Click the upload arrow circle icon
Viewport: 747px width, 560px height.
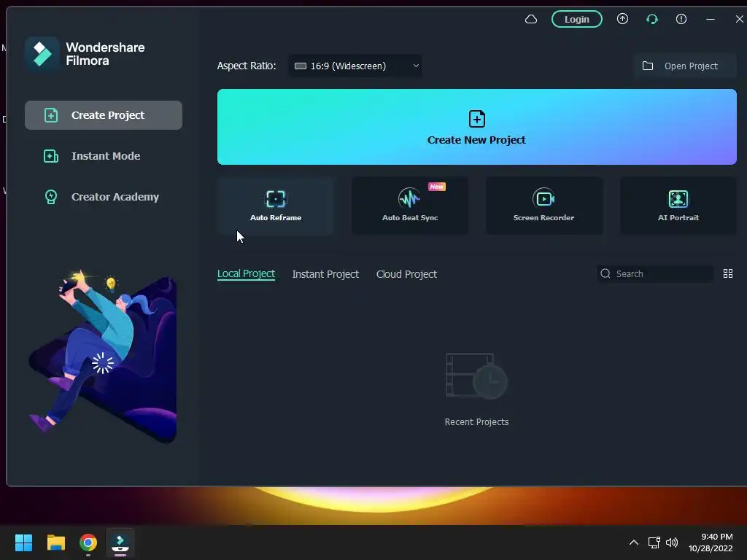click(622, 19)
